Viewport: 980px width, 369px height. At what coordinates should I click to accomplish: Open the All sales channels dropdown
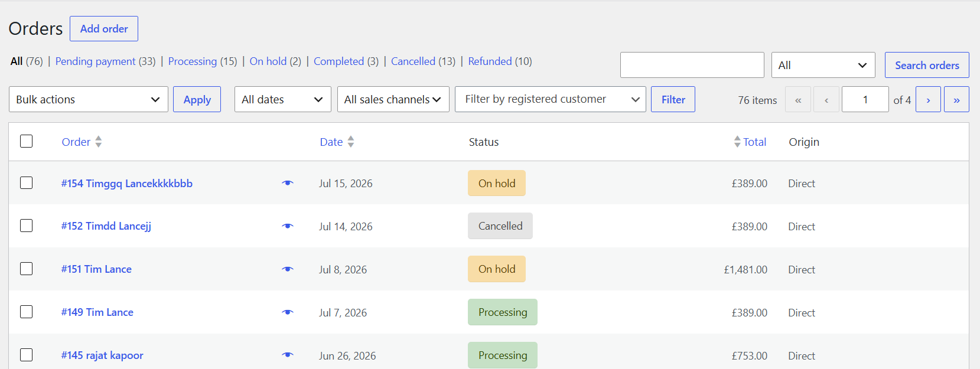tap(393, 99)
